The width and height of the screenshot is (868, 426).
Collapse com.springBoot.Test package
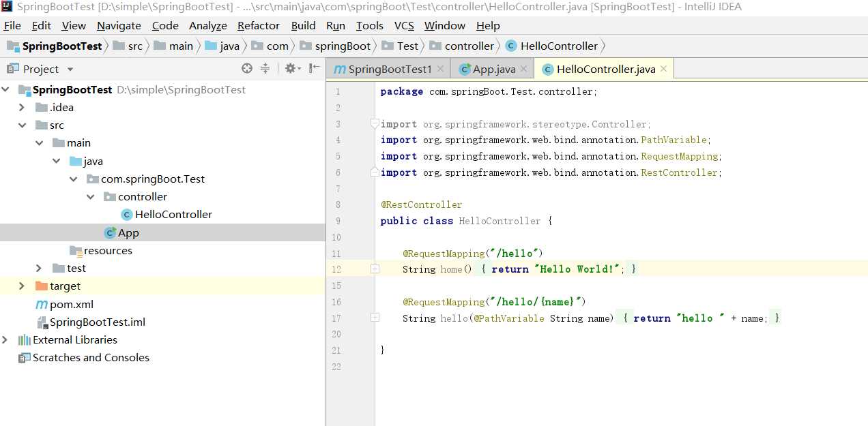73,179
